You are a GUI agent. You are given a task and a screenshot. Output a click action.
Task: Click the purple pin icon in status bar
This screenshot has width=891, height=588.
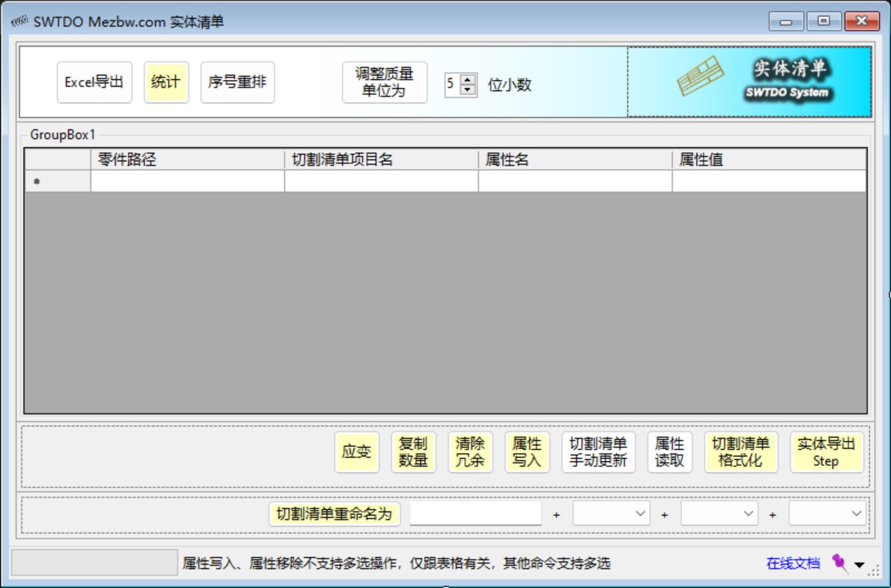tap(839, 563)
